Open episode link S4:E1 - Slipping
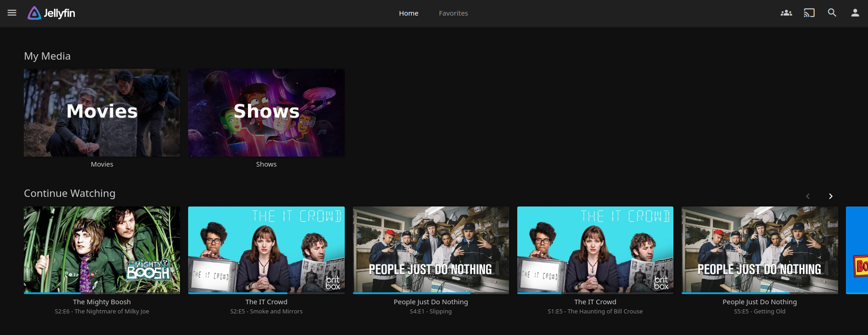This screenshot has height=335, width=868. tap(431, 312)
